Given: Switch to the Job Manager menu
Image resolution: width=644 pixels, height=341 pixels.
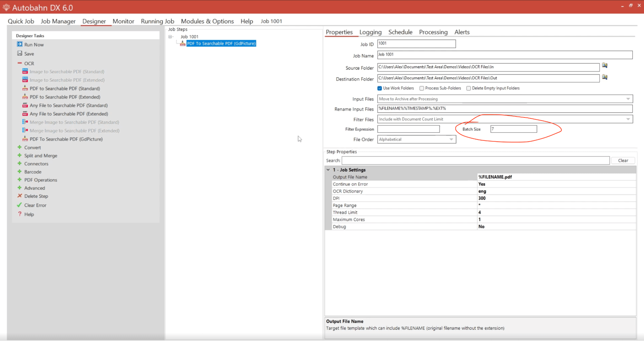Looking at the screenshot, I should [58, 21].
